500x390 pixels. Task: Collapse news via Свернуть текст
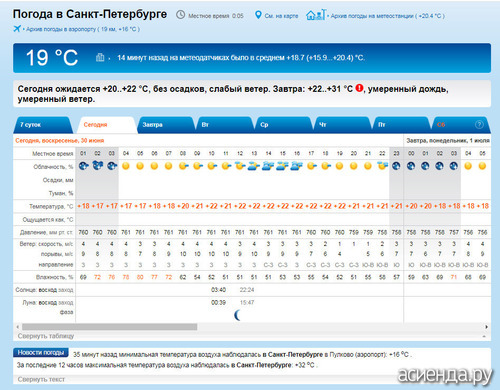point(41,379)
